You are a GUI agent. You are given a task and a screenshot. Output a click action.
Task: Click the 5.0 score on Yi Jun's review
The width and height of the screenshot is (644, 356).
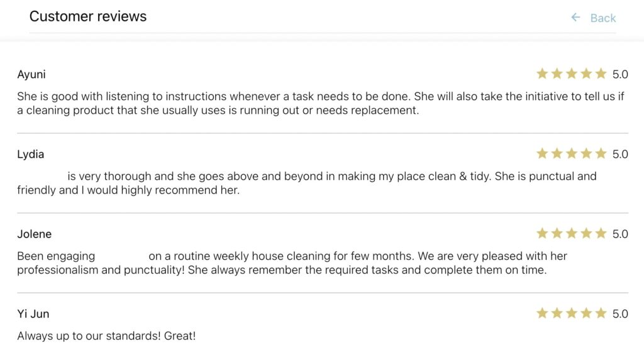tap(620, 314)
